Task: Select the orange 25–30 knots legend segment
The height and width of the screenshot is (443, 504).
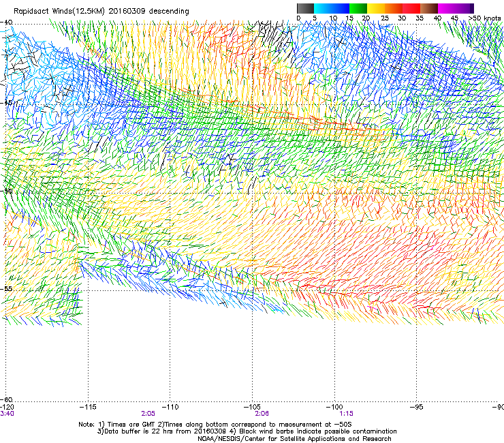Action: (x=394, y=8)
